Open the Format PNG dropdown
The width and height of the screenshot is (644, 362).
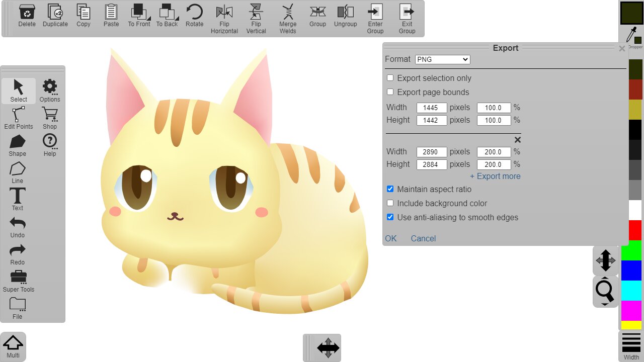(443, 59)
